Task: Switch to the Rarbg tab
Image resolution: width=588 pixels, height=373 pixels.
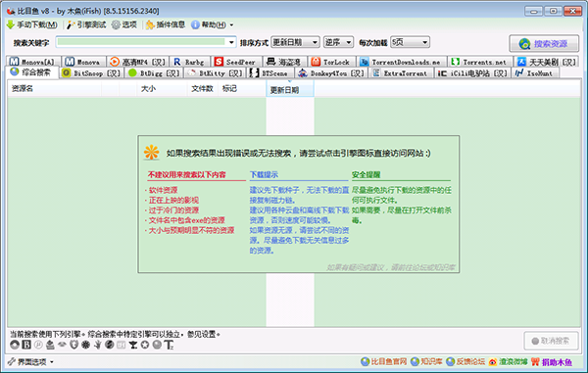Action: point(190,62)
